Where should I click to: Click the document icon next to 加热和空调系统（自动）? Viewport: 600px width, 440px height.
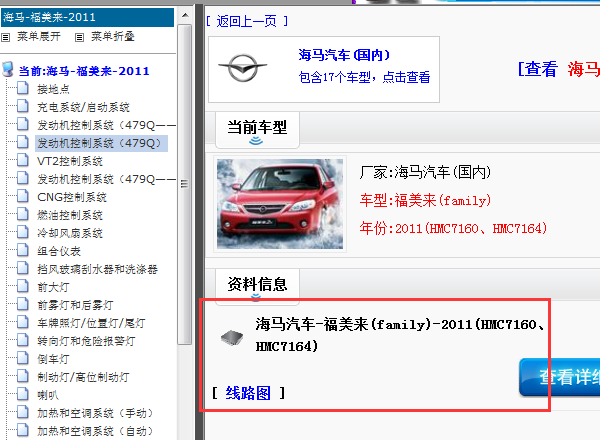(23, 430)
